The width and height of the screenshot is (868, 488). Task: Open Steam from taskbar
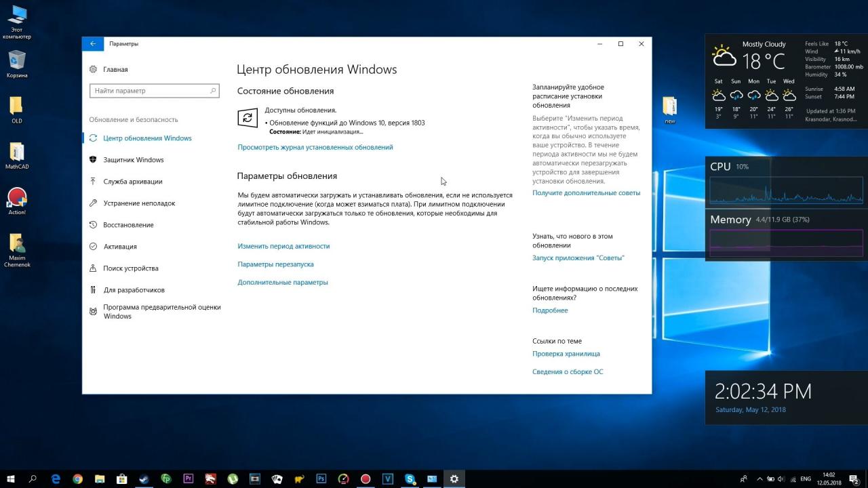coord(144,479)
